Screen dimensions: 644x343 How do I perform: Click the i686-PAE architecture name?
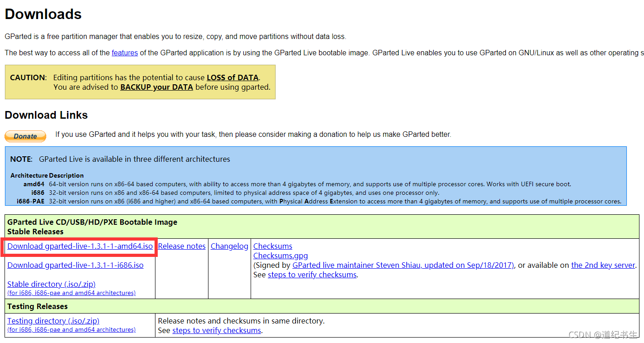pyautogui.click(x=30, y=201)
